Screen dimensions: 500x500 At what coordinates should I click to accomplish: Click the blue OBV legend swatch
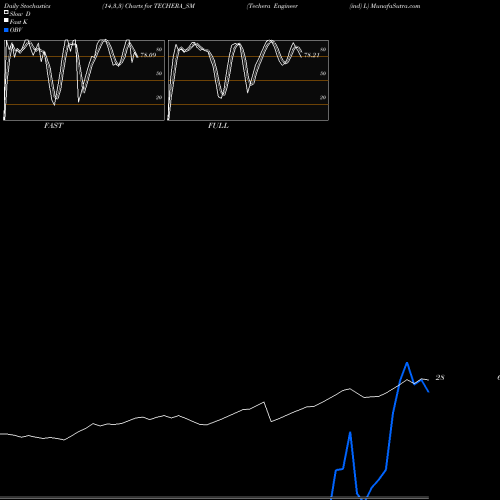[6, 30]
